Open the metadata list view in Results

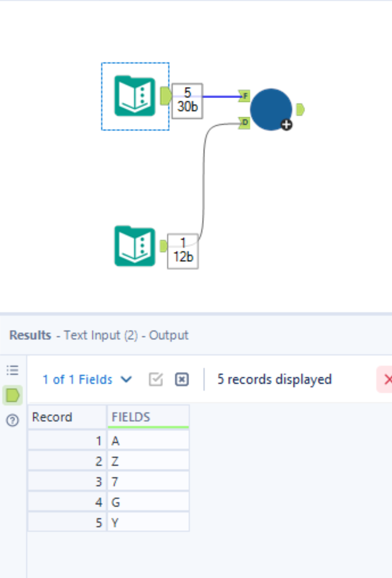click(x=12, y=370)
